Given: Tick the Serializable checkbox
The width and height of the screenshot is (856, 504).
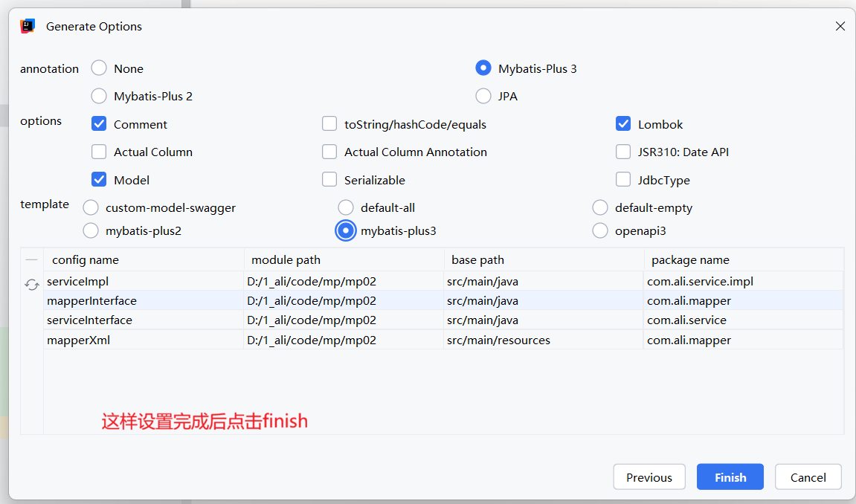Looking at the screenshot, I should pyautogui.click(x=329, y=180).
